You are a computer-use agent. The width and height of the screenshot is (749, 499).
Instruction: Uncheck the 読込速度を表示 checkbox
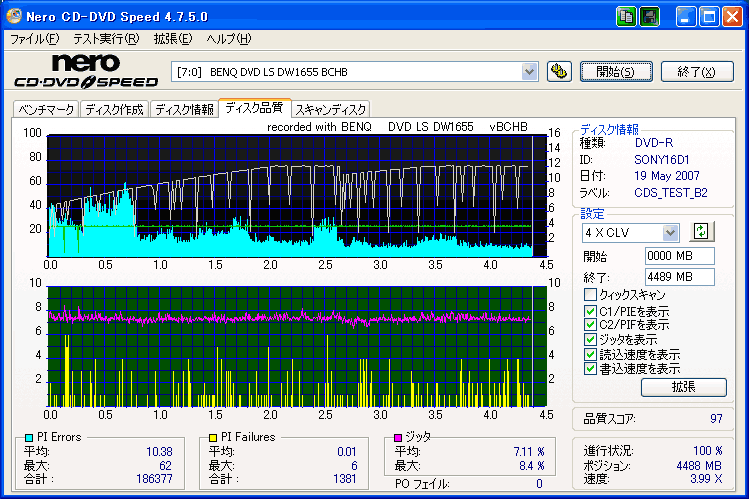click(x=590, y=354)
